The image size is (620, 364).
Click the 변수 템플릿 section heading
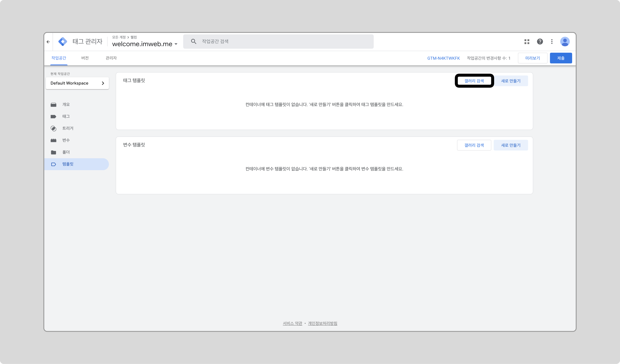(x=134, y=145)
